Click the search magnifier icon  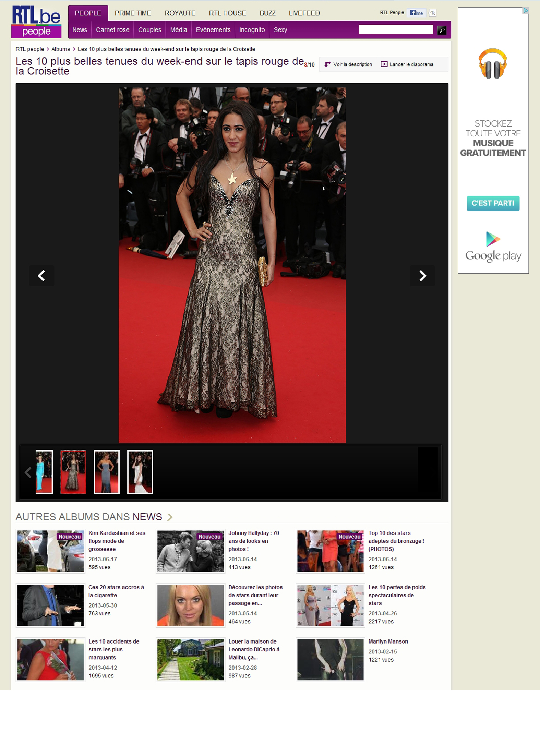tap(442, 30)
